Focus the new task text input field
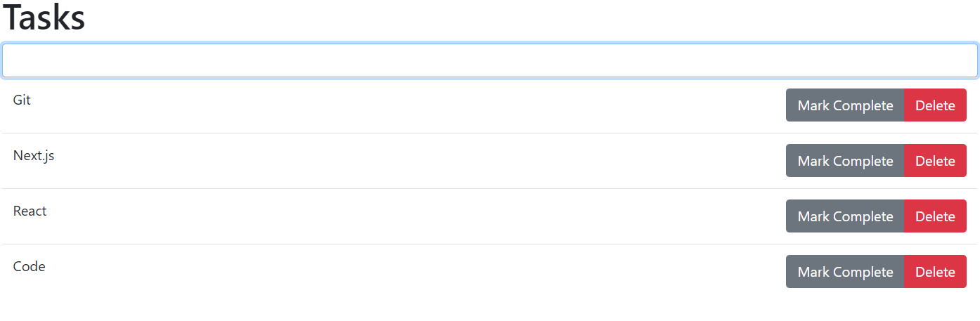This screenshot has height=321, width=980. click(489, 60)
